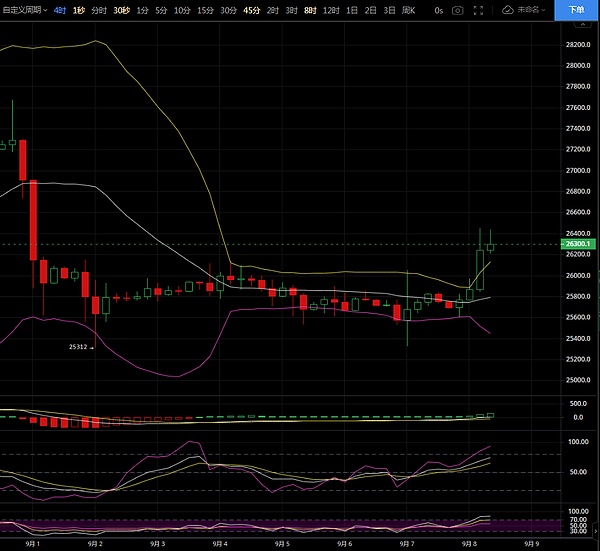Expand the 未命名 layout dropdown
Viewport: 600px width, 551px height.
535,10
